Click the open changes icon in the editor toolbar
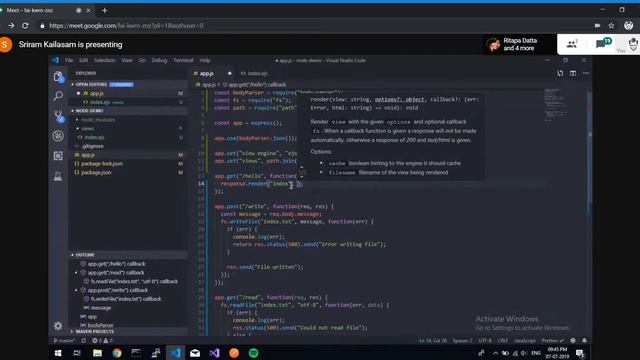Image resolution: width=640 pixels, height=360 pixels. (560, 73)
